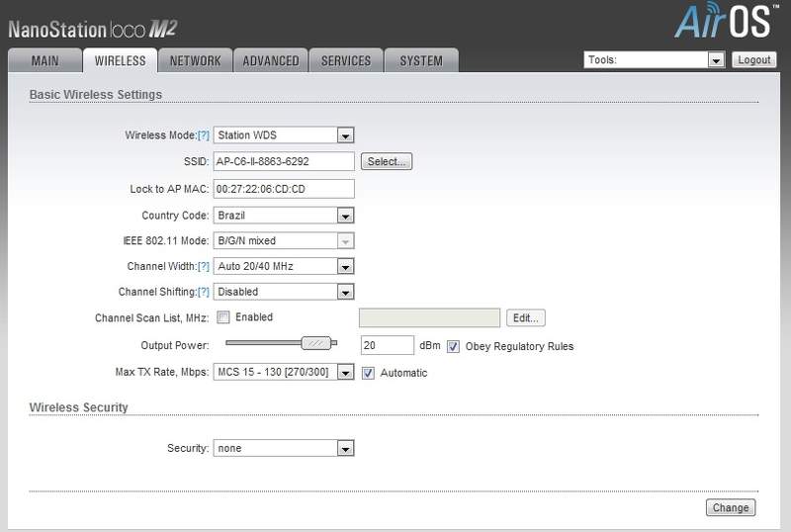Screen dimensions: 791x532
Task: Open the Country Code dropdown
Action: [284, 216]
